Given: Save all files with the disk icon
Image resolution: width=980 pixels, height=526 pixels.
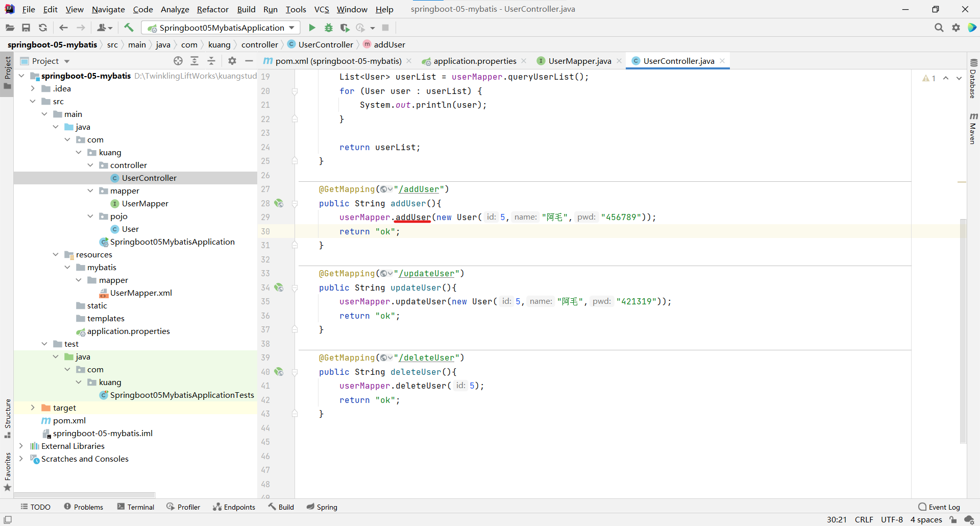Looking at the screenshot, I should click(x=26, y=28).
